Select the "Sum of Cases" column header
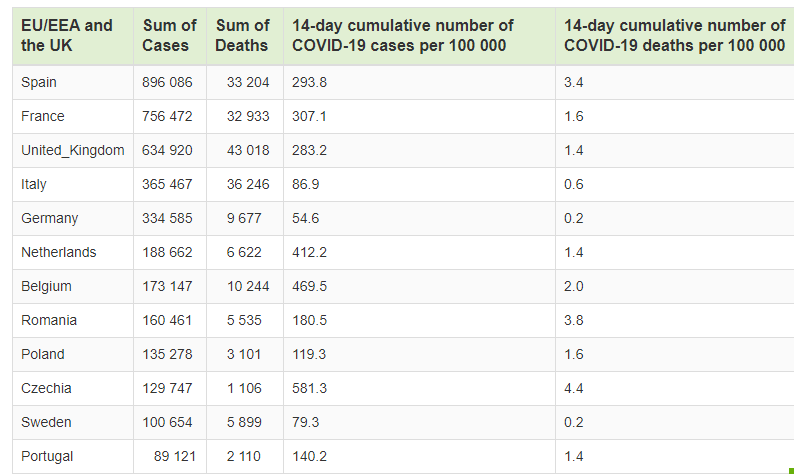The image size is (794, 474). click(169, 35)
